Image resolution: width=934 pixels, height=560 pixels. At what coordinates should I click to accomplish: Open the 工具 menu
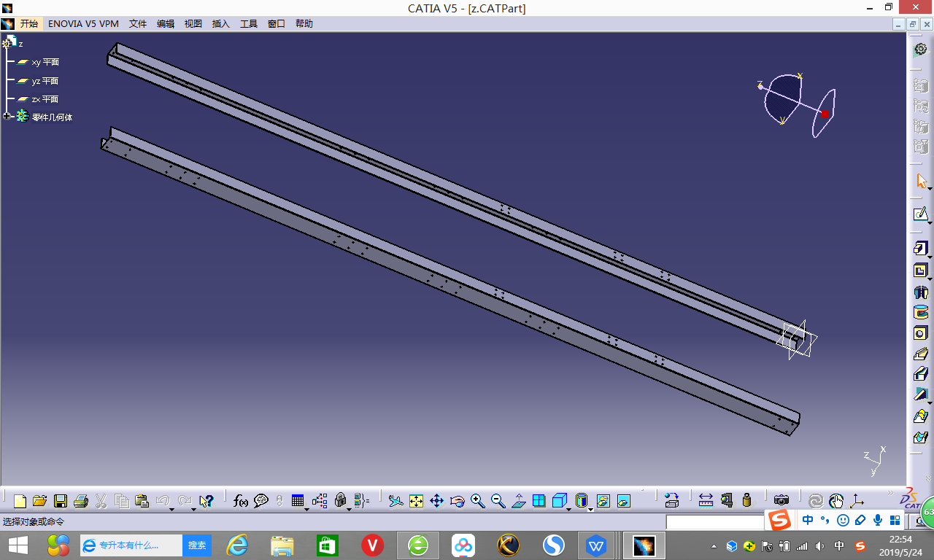tap(249, 23)
